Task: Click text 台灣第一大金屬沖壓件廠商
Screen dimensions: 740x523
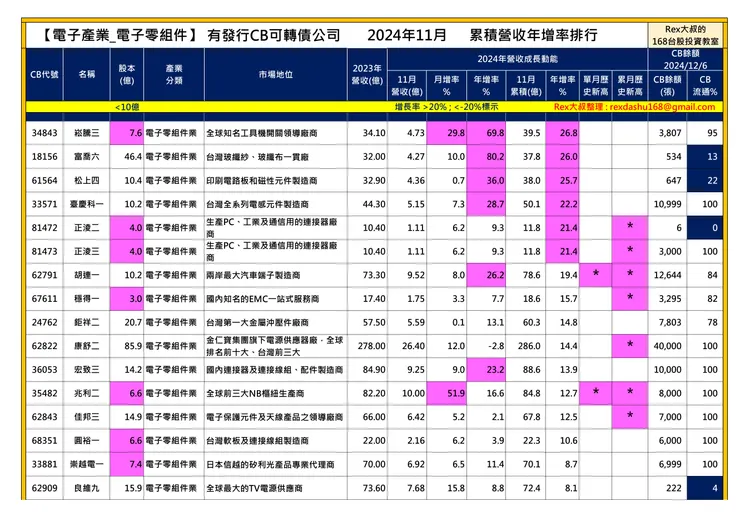Action: pos(257,322)
